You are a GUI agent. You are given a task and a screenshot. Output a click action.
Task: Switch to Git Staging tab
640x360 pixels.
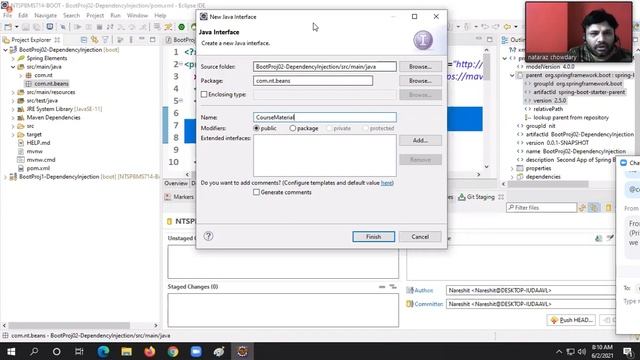pos(480,197)
